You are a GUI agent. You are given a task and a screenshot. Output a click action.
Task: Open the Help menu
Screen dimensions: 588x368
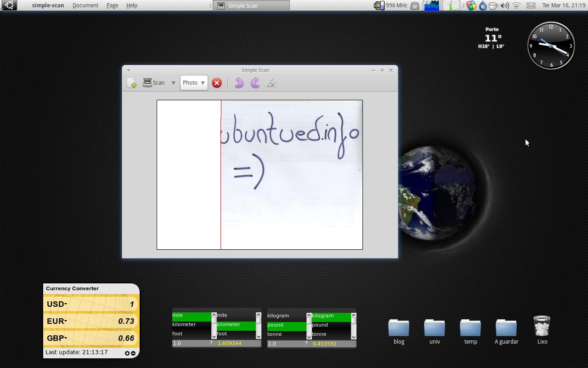[132, 6]
